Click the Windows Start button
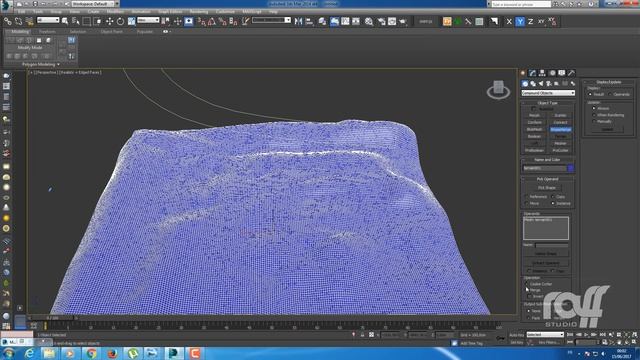 [9, 353]
